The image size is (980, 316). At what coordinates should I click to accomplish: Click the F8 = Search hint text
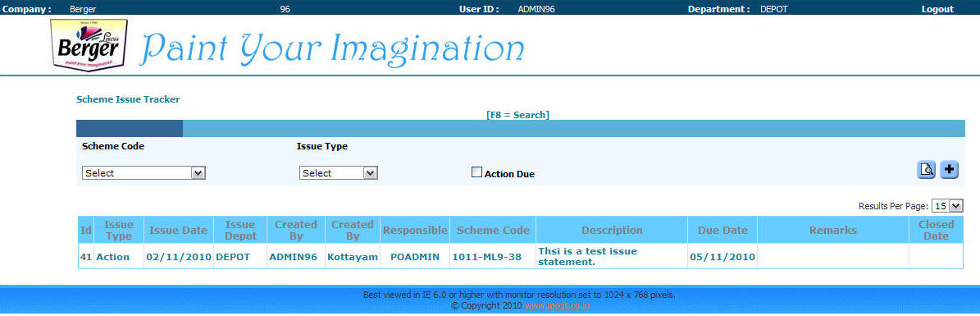click(517, 115)
